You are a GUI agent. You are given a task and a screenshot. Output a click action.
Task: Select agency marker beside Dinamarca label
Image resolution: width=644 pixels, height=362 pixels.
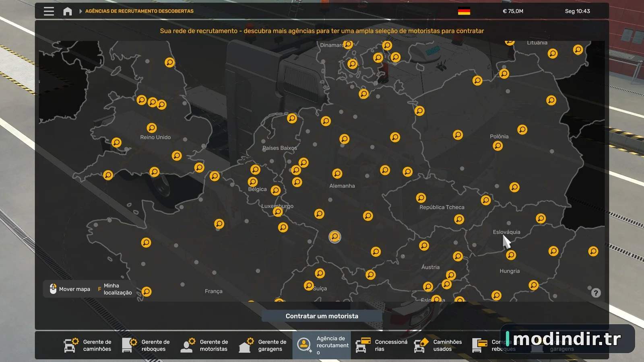coord(348,44)
